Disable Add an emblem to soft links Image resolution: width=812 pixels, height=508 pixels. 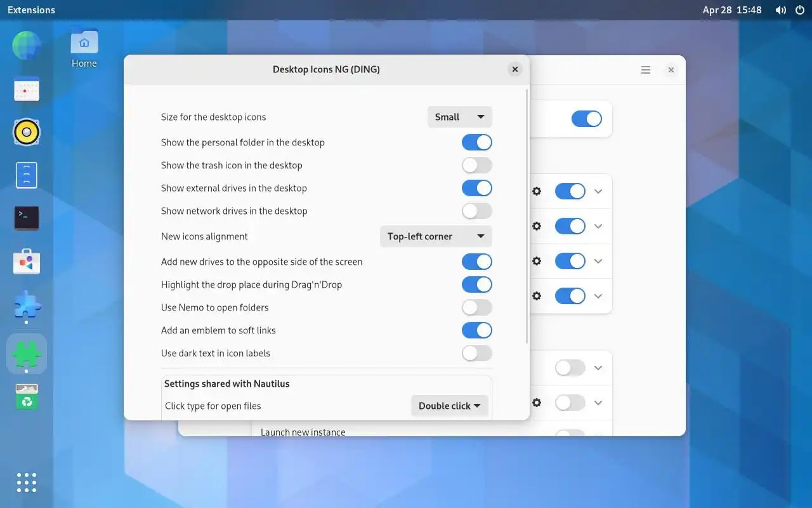click(x=477, y=330)
